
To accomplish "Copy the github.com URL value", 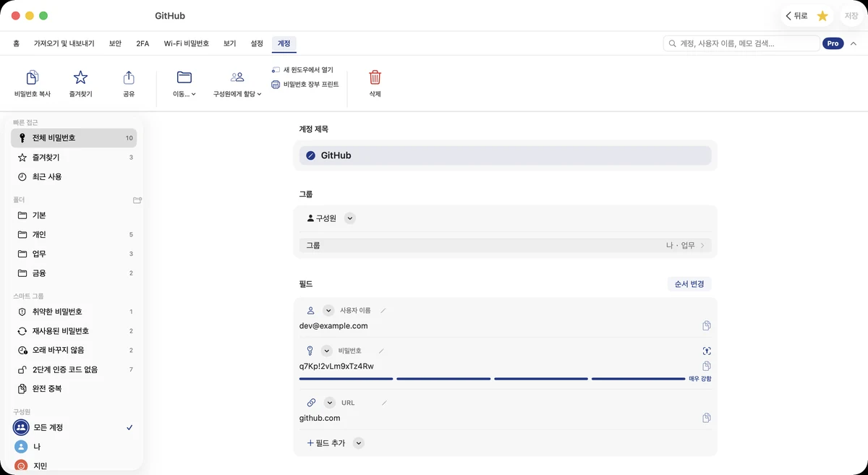I will click(707, 418).
